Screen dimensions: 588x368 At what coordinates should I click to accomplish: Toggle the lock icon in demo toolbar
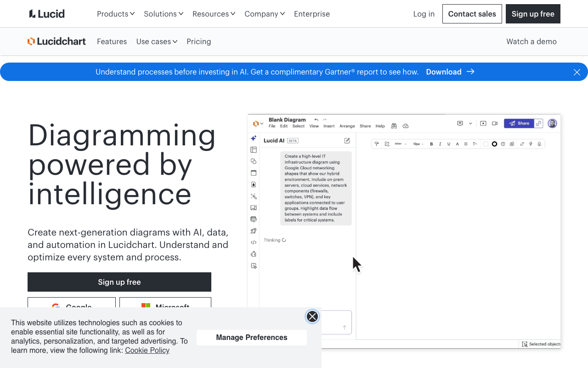click(x=539, y=144)
